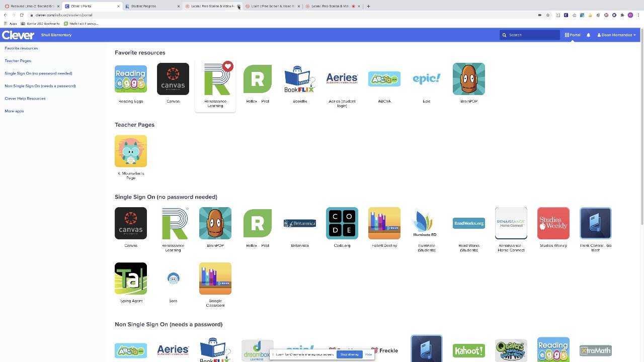This screenshot has height=362, width=644.
Task: Open XtraMath in Non Single Sign On
Action: [x=596, y=350]
